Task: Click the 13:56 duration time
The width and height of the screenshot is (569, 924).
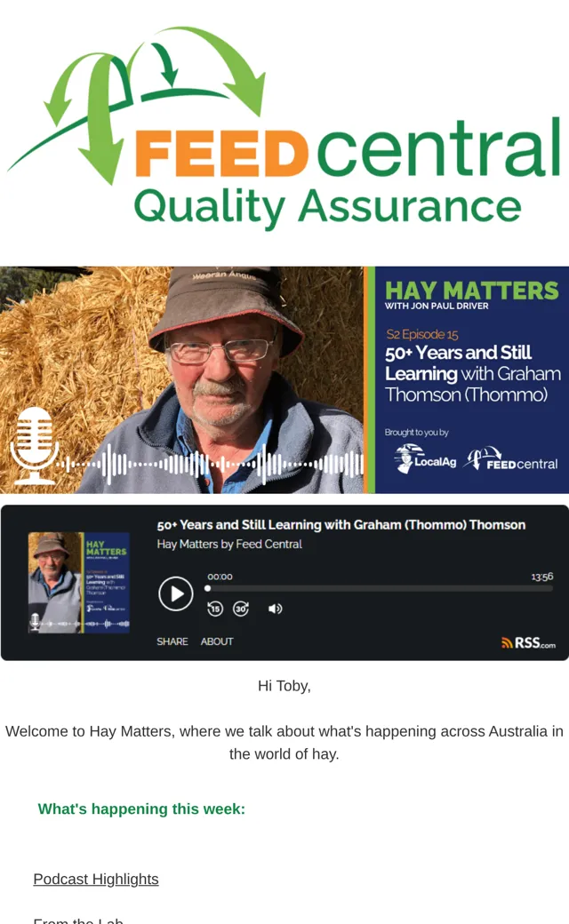Action: [x=541, y=577]
